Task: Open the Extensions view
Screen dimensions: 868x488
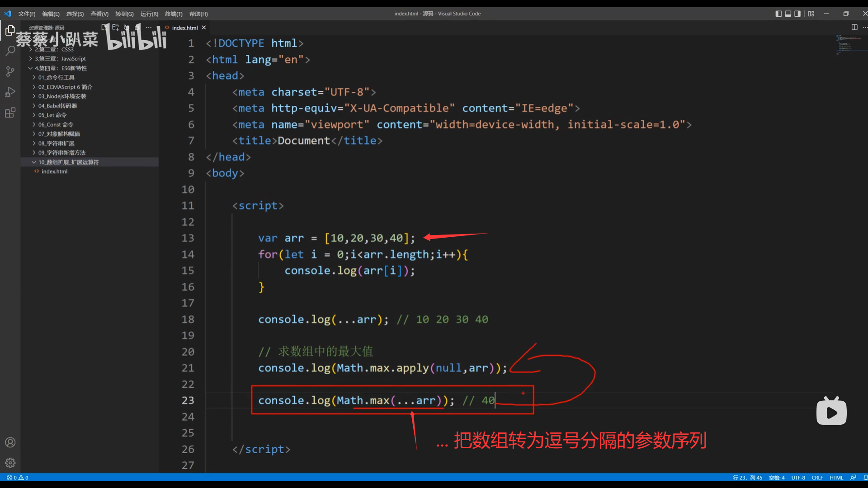Action: [10, 113]
